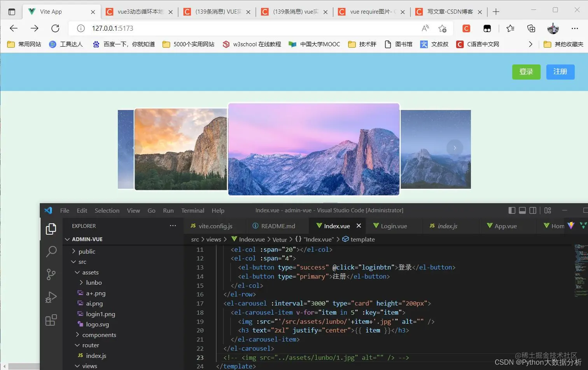Viewport: 588px width, 370px height.
Task: Open site information icon in the address bar
Action: pyautogui.click(x=80, y=28)
